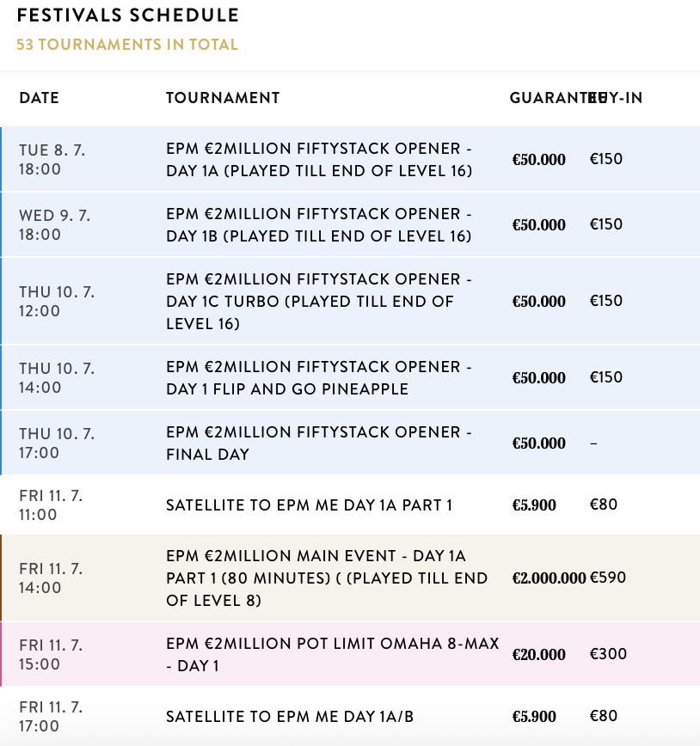Viewport: 700px width, 746px height.
Task: Click the Date column header
Action: coord(40,98)
